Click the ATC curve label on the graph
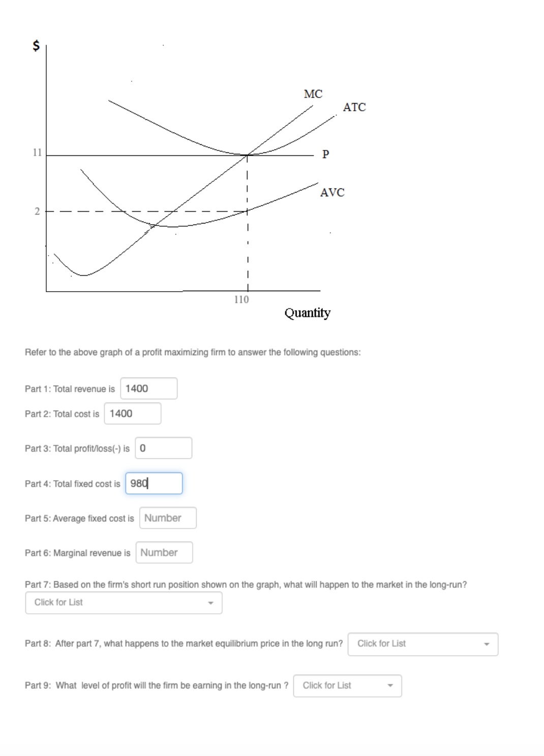544x756 pixels. [354, 107]
